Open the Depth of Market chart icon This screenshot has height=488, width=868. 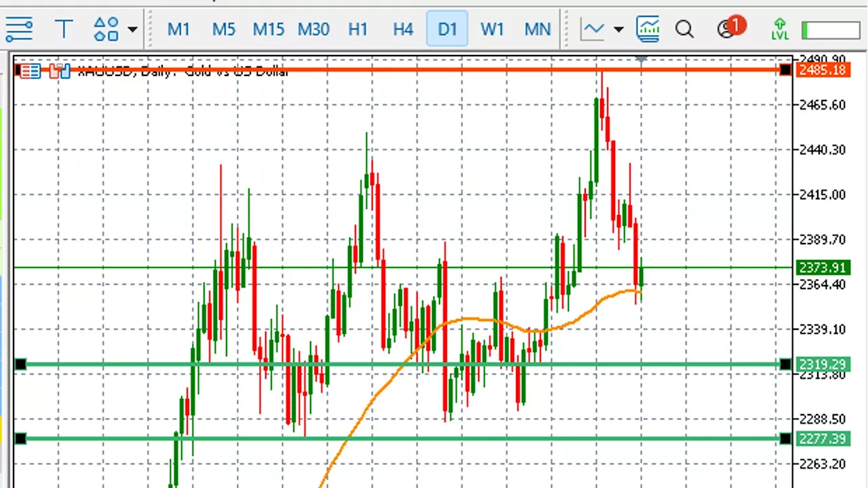click(x=60, y=71)
